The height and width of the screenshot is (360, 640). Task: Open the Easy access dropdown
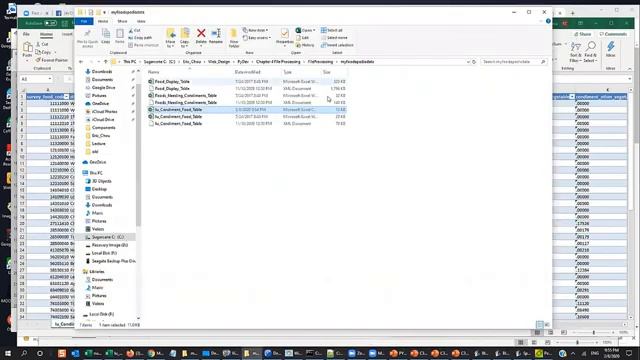[x=257, y=38]
